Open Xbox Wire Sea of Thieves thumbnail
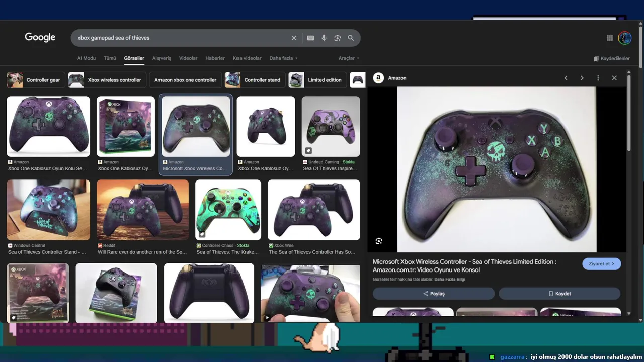 (x=314, y=210)
